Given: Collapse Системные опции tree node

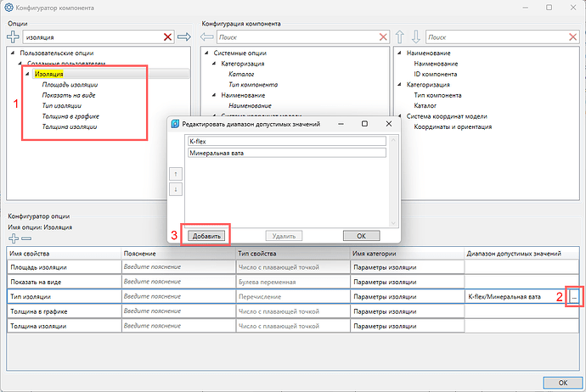Looking at the screenshot, I should coord(206,53).
